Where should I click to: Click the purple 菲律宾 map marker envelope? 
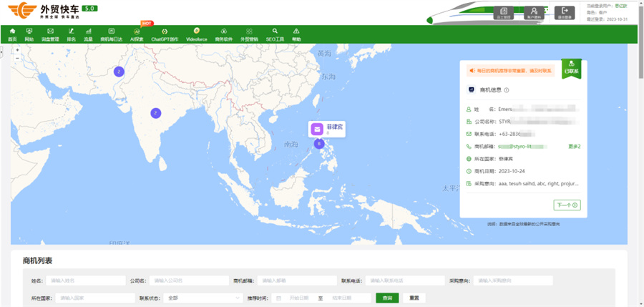(317, 129)
